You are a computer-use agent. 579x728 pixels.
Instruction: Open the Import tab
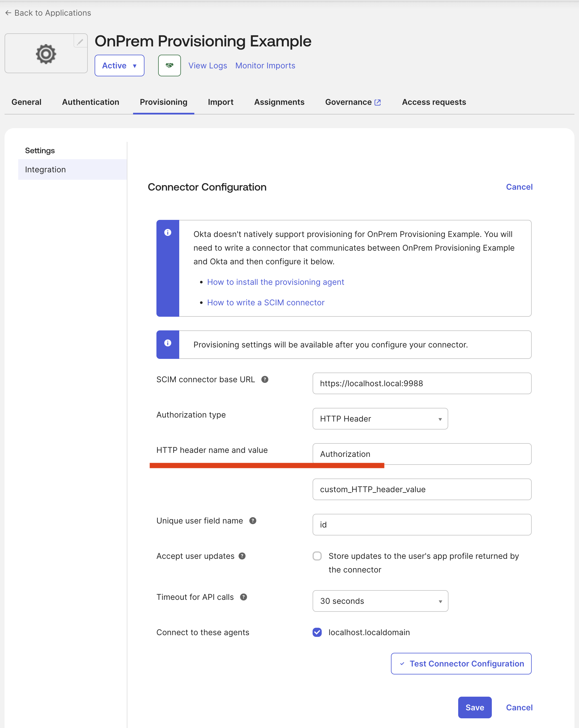[x=221, y=102]
